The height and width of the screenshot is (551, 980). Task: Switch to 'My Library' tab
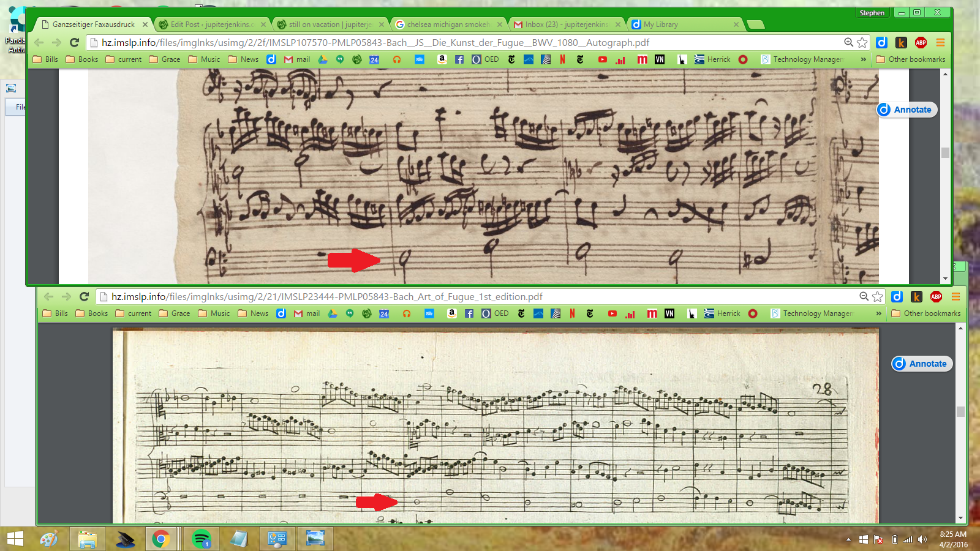coord(685,24)
